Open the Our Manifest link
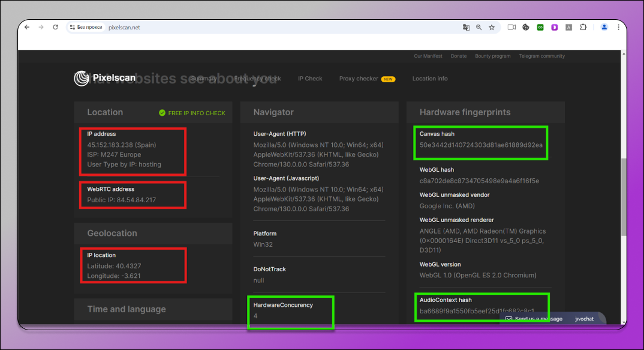The width and height of the screenshot is (644, 350). (428, 56)
